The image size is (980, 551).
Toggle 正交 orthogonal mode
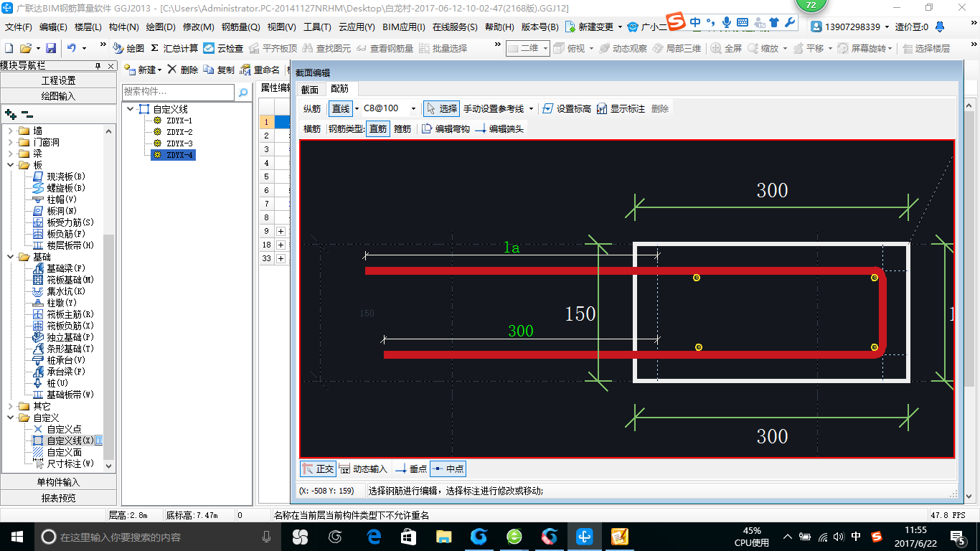point(318,468)
